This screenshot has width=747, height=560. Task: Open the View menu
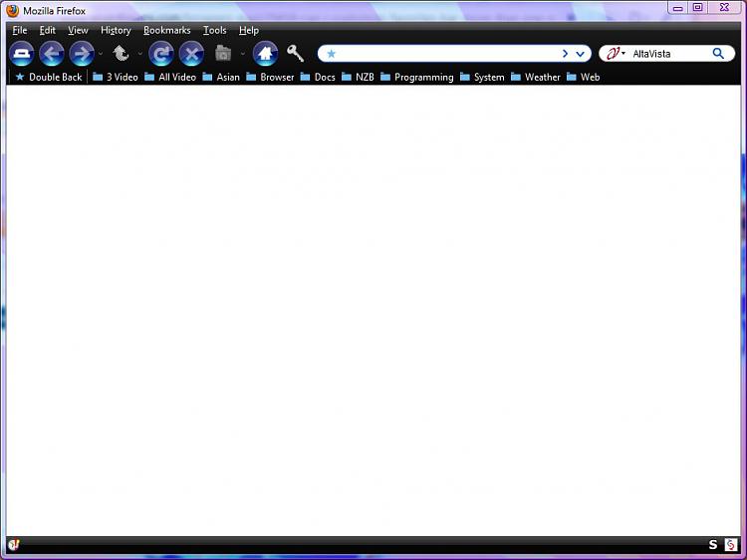tap(78, 30)
